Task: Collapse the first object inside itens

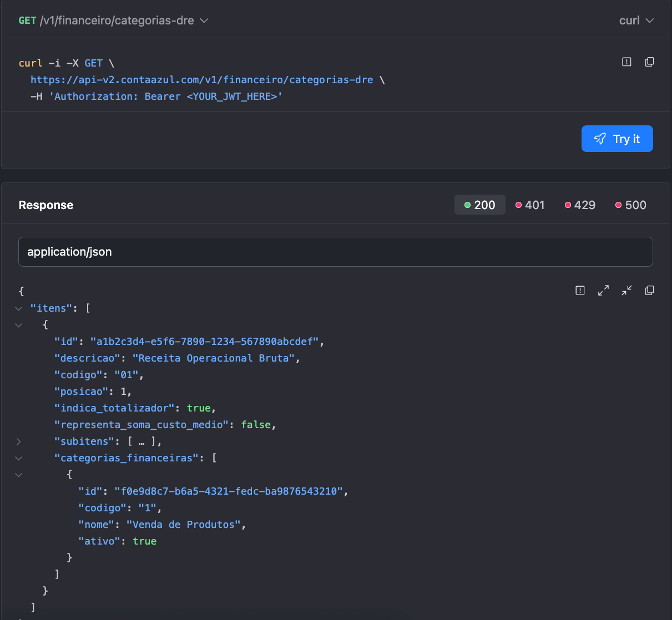Action: click(19, 325)
